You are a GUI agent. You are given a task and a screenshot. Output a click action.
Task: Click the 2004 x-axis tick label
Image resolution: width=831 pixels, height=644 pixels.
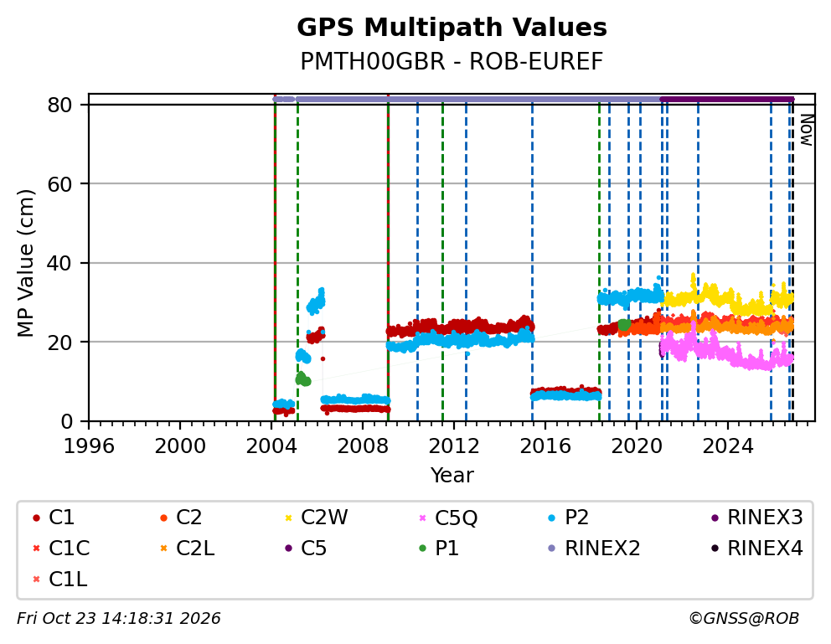(271, 446)
